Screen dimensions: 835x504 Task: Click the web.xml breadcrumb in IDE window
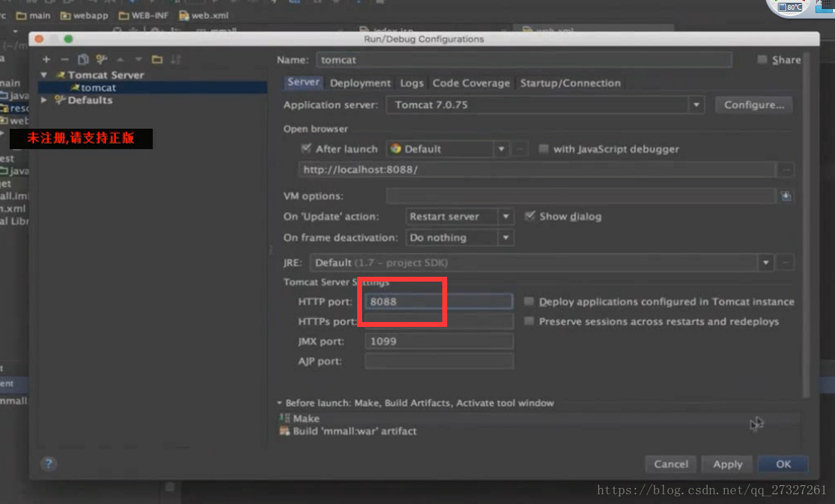tap(204, 15)
